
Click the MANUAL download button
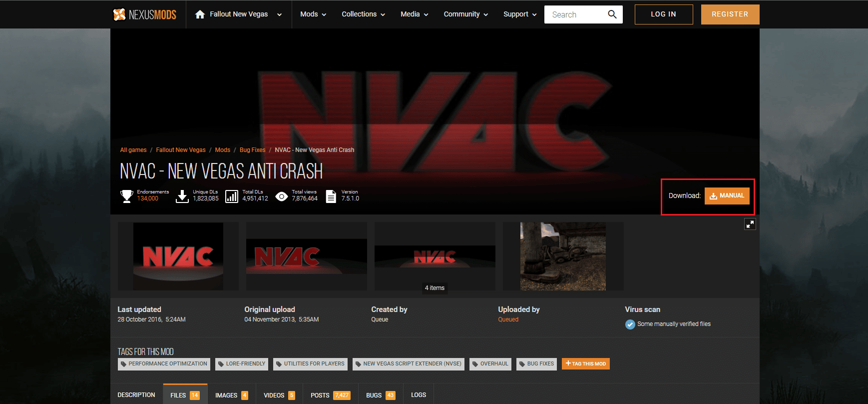pyautogui.click(x=727, y=195)
